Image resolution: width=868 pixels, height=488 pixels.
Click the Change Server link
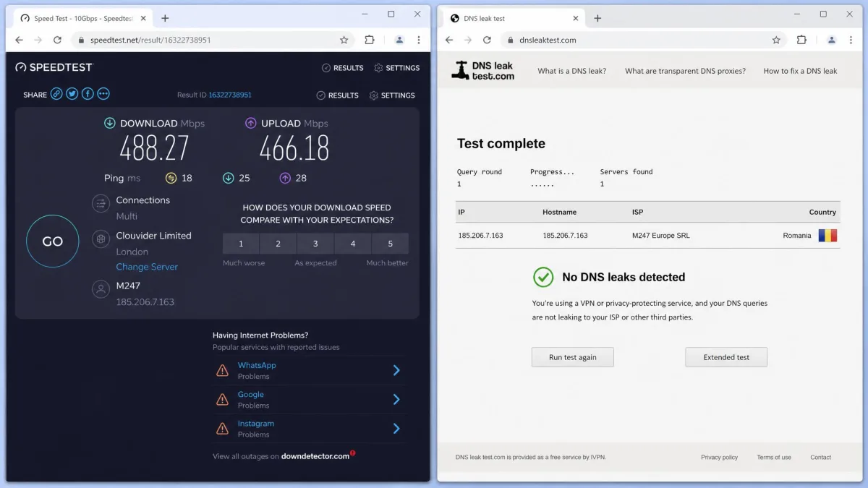pos(147,267)
